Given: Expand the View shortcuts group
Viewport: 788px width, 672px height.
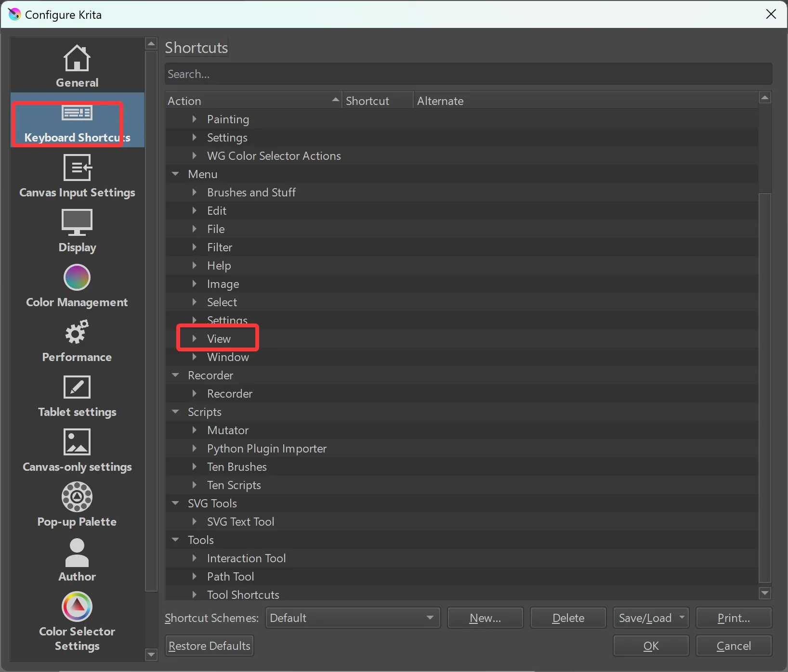Looking at the screenshot, I should [x=194, y=338].
